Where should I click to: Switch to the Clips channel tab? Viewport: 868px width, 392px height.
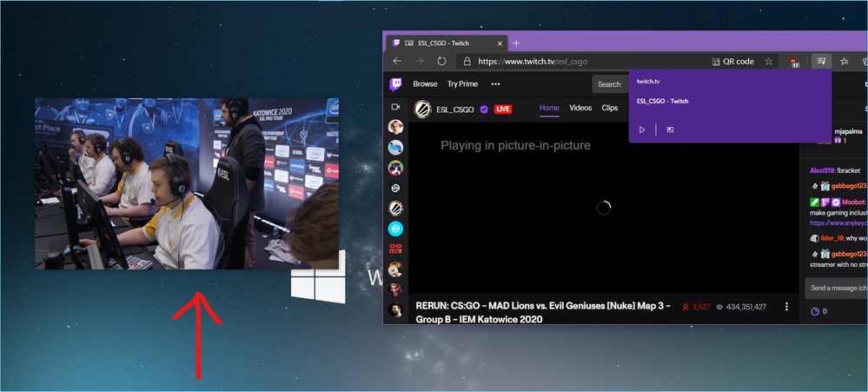click(x=609, y=108)
